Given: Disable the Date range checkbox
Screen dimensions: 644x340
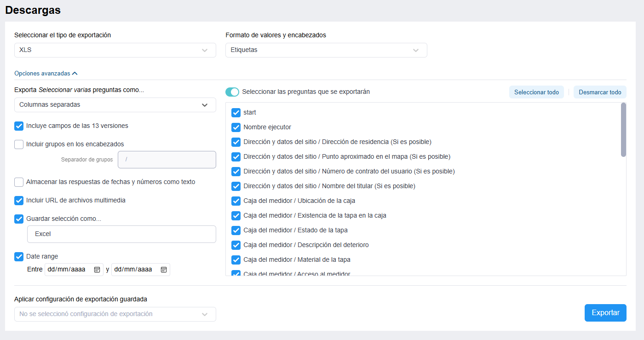Looking at the screenshot, I should click(x=19, y=257).
